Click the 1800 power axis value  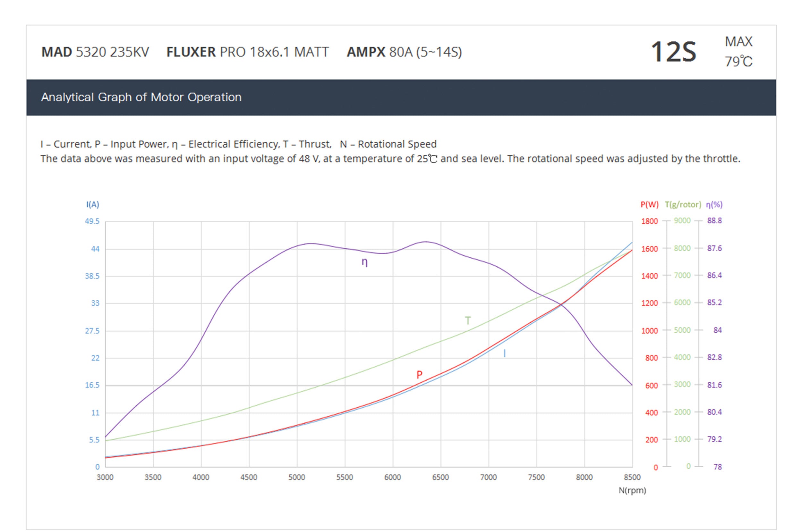click(649, 221)
